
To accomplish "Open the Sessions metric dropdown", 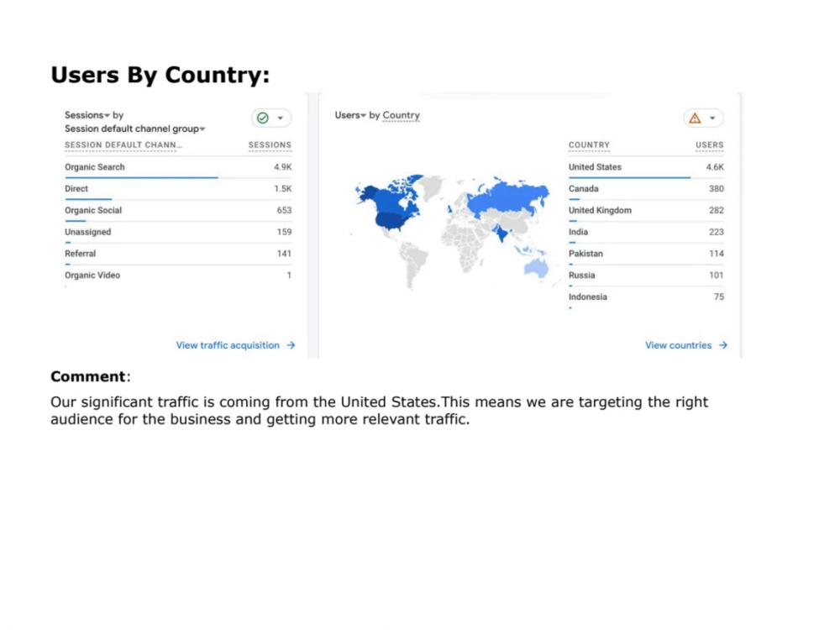I will (87, 115).
